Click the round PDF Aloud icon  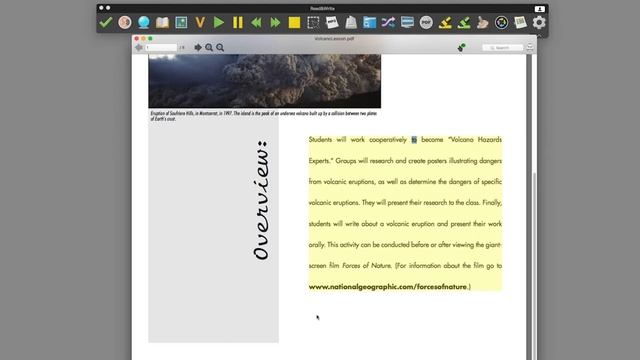(426, 22)
